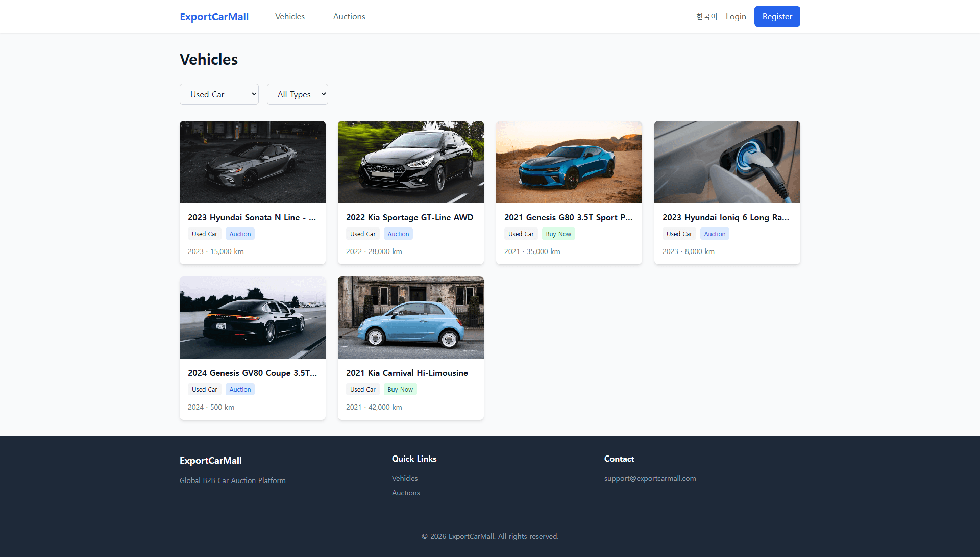Switch language to 한국어
The image size is (980, 557).
pos(706,17)
